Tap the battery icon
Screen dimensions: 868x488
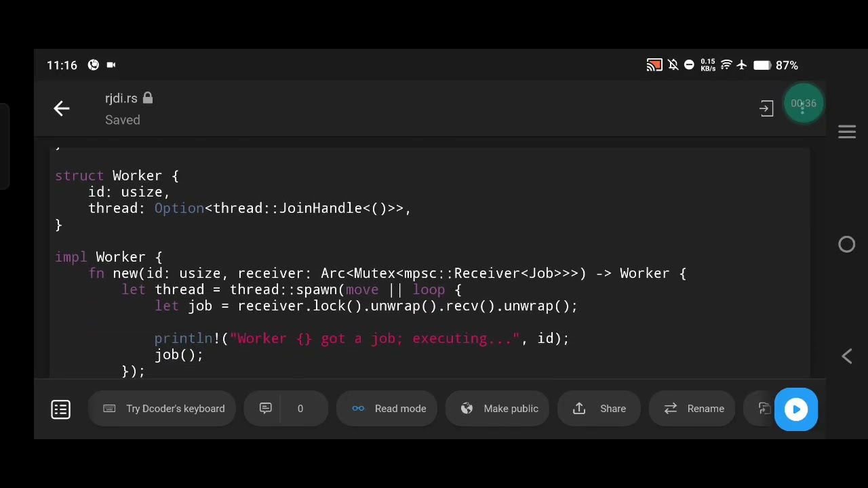(x=762, y=65)
